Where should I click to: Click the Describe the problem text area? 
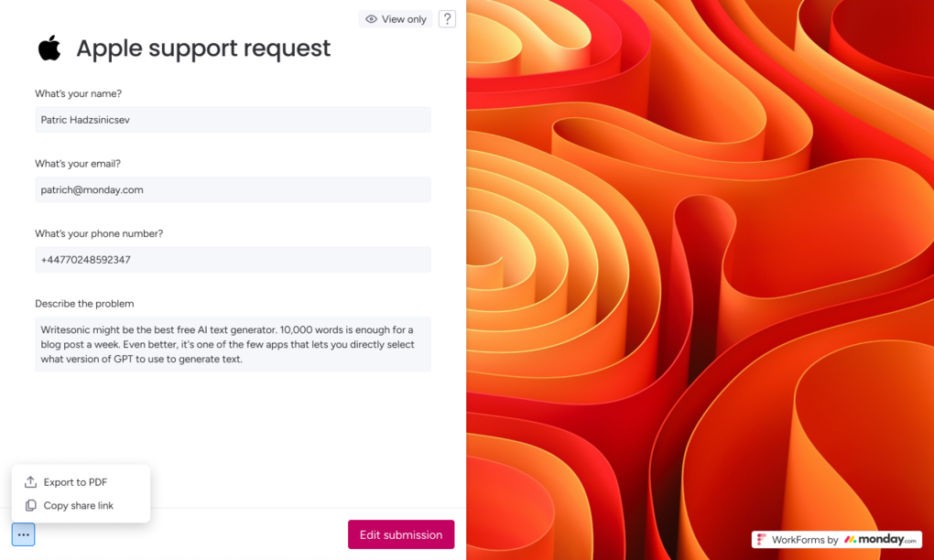click(233, 344)
